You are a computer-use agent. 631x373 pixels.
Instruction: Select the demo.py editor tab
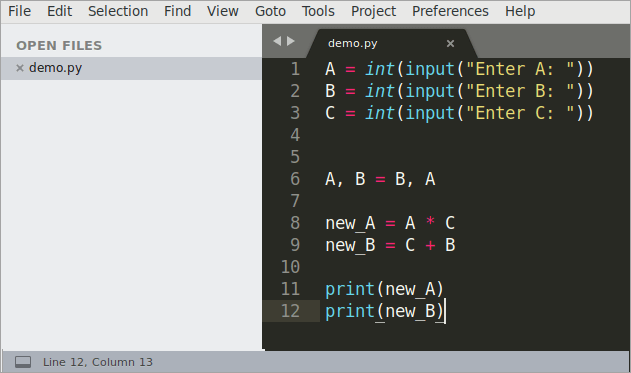coord(392,43)
